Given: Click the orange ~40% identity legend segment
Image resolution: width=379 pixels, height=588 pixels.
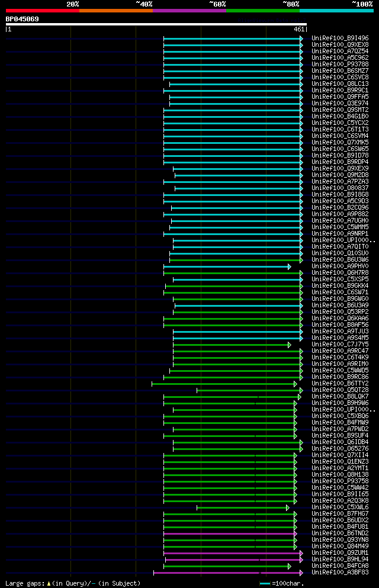Looking at the screenshot, I should pyautogui.click(x=116, y=11).
